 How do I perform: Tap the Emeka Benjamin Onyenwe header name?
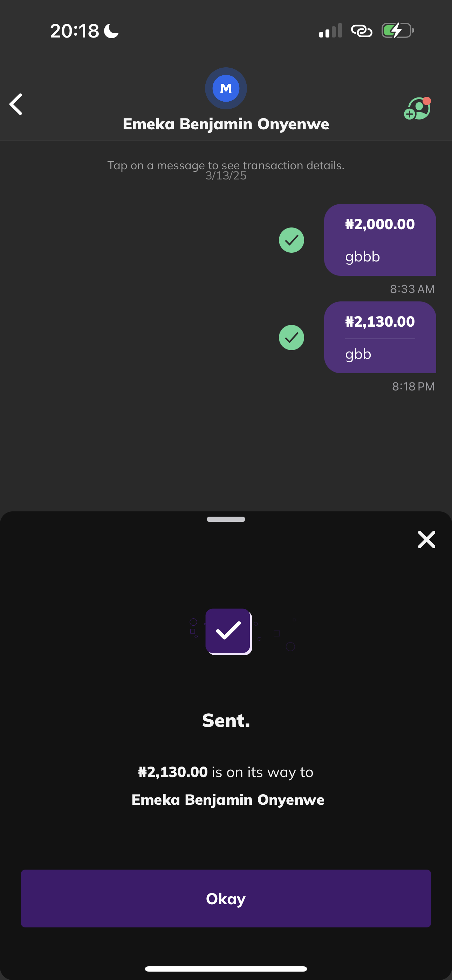[226, 124]
